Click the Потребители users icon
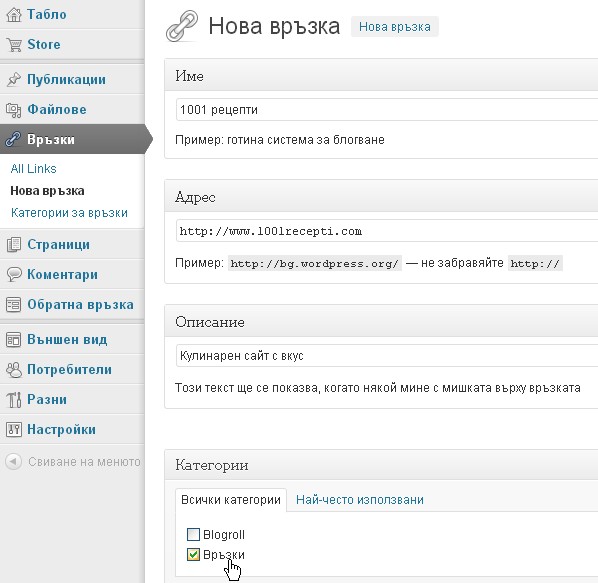This screenshot has height=583, width=598. (x=14, y=369)
